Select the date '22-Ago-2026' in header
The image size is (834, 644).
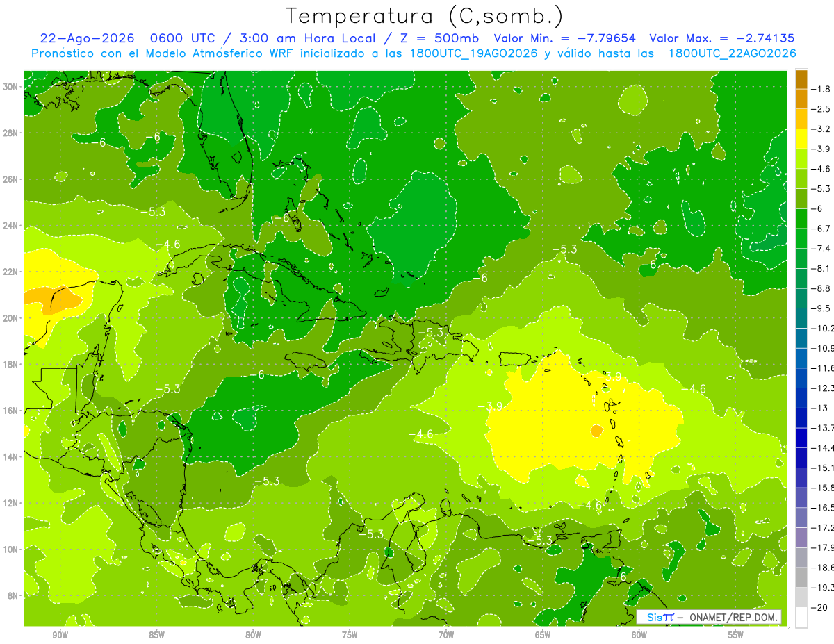coord(87,38)
